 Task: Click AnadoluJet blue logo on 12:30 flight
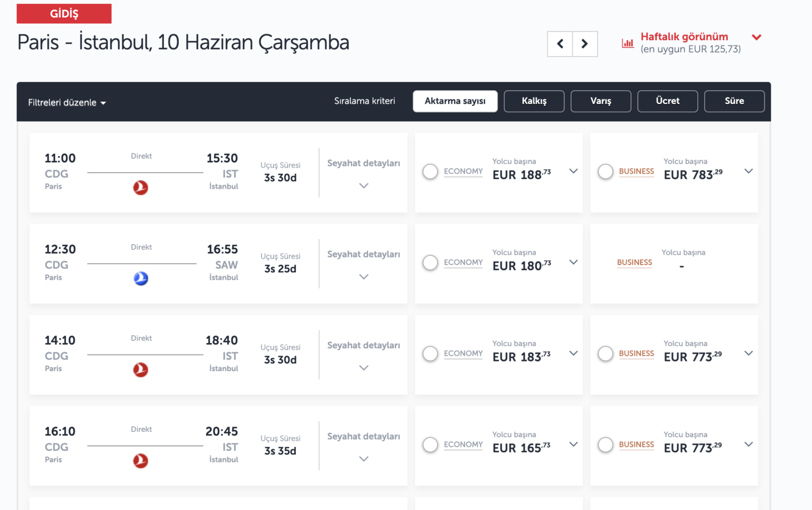[141, 278]
